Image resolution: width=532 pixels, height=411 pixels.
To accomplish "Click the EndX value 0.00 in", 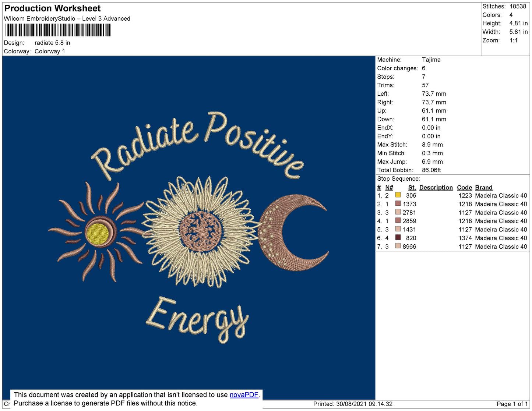I will point(431,128).
